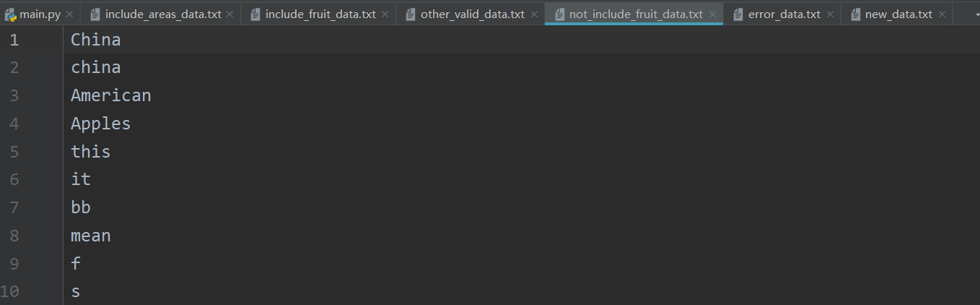The width and height of the screenshot is (980, 305).
Task: Close the other_valid_data.txt tab
Action: (533, 14)
